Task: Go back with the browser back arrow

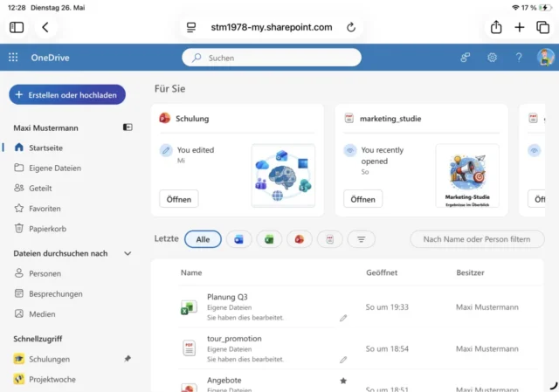Action: click(x=45, y=27)
